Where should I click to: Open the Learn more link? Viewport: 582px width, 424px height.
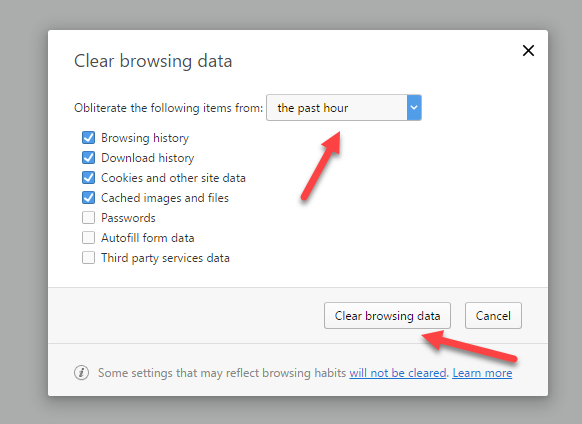point(482,373)
